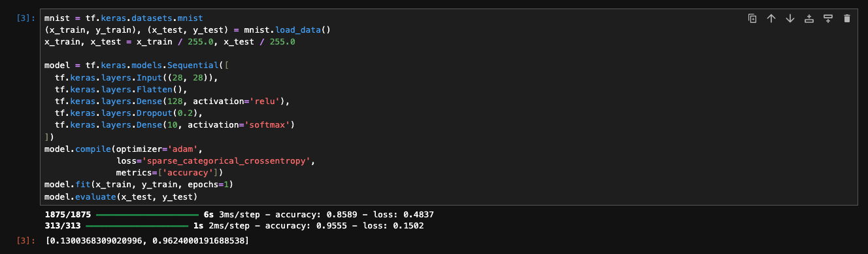This screenshot has height=254, width=868.
Task: Place cursor on the Dropout(0.2) layer line
Action: pyautogui.click(x=125, y=113)
